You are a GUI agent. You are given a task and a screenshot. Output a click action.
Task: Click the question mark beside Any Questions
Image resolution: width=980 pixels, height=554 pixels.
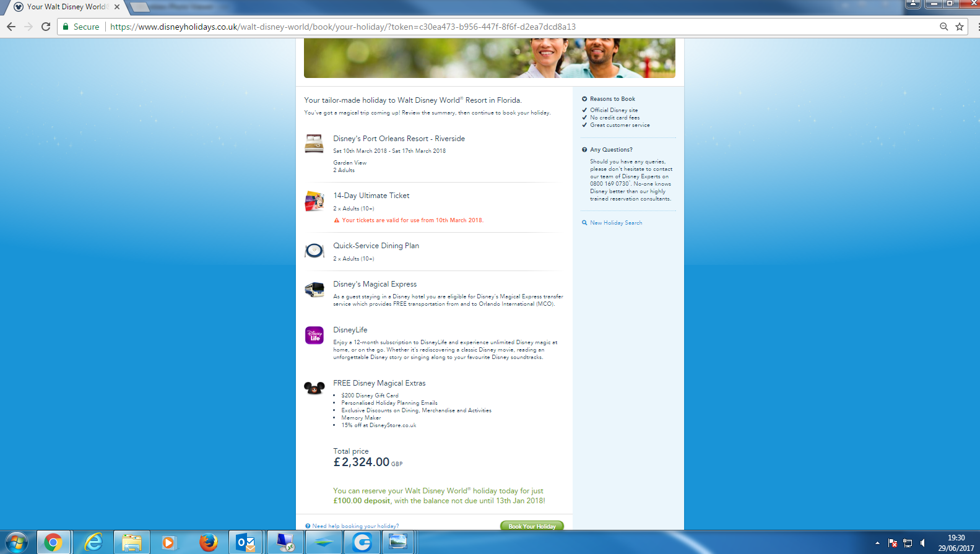click(584, 150)
